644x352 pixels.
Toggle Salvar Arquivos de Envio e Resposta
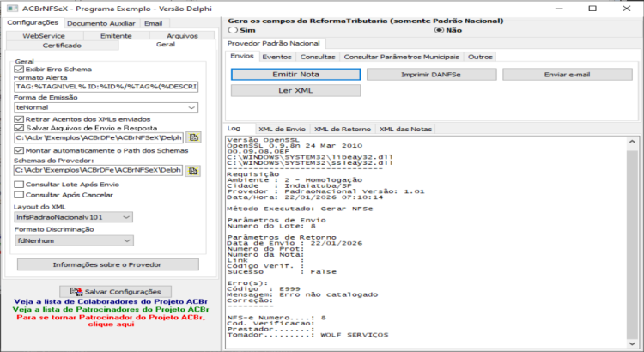tap(19, 128)
